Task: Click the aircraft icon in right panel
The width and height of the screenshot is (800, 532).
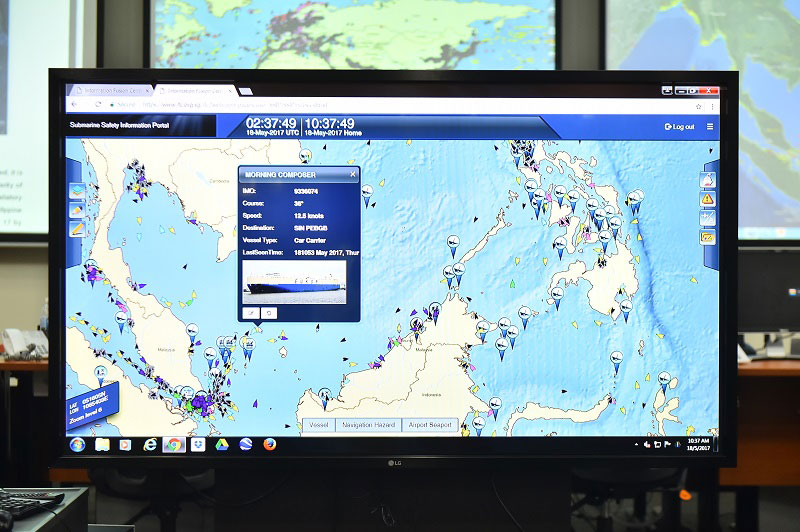Action: pyautogui.click(x=708, y=218)
